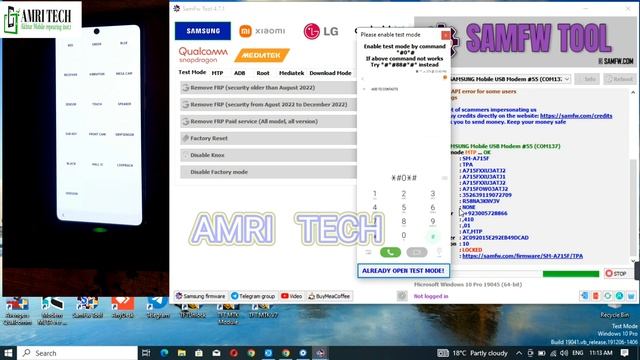Click the taskbar Search box

coord(78,353)
